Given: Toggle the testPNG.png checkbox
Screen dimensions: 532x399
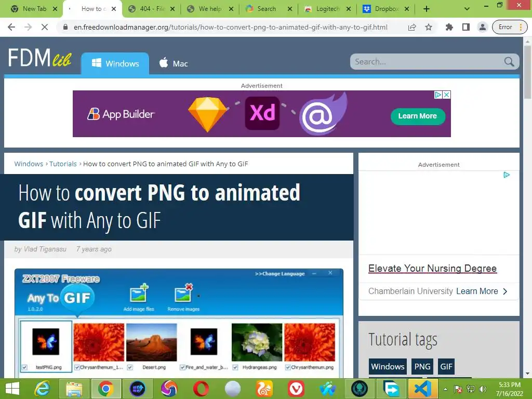Looking at the screenshot, I should (x=24, y=367).
